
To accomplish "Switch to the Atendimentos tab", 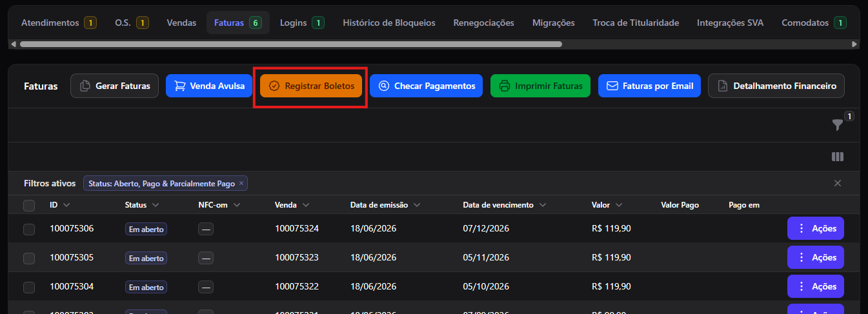I will [x=58, y=23].
